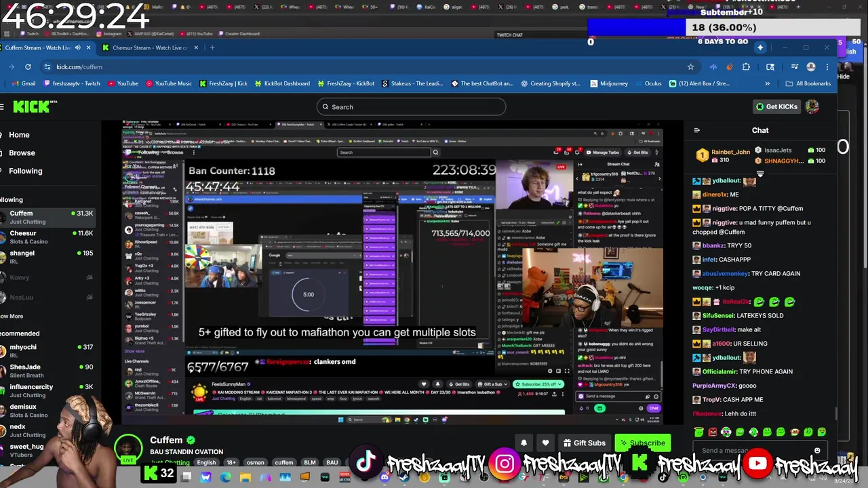The image size is (868, 488).
Task: Expand Show More under following channels
Action: point(12,316)
